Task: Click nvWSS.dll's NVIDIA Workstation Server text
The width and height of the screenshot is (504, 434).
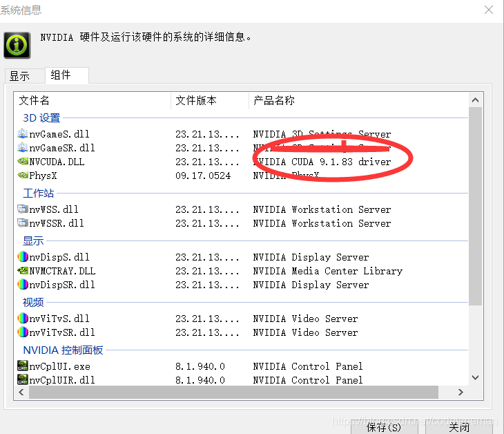Action: (322, 209)
